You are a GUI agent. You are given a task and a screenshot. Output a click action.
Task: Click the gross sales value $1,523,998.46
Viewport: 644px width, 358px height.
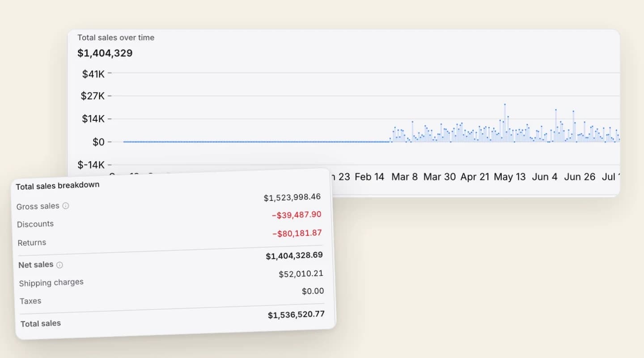click(x=292, y=197)
